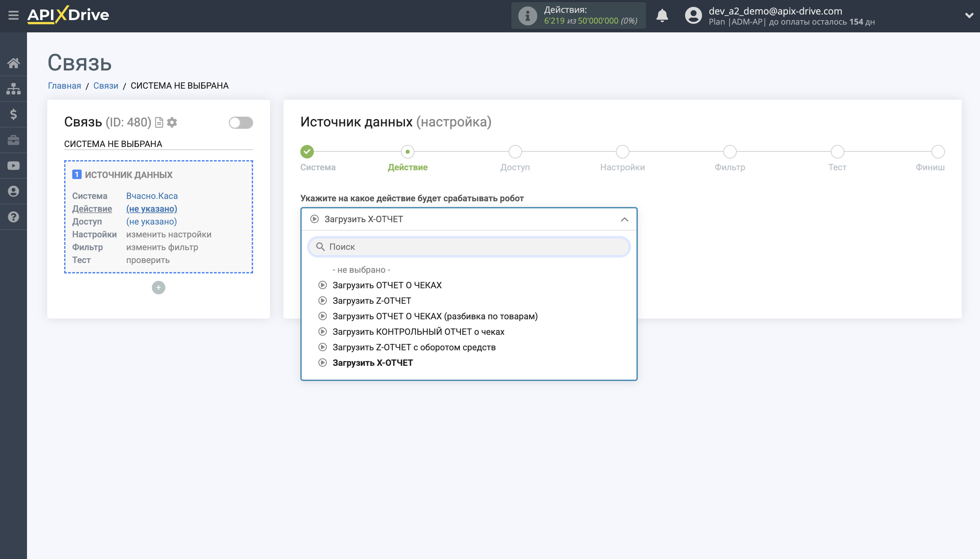Click the Связи breadcrumb link
980x559 pixels.
(106, 86)
